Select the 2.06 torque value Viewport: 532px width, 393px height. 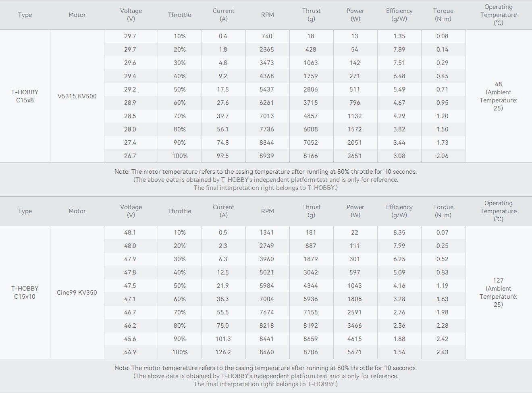tap(443, 156)
